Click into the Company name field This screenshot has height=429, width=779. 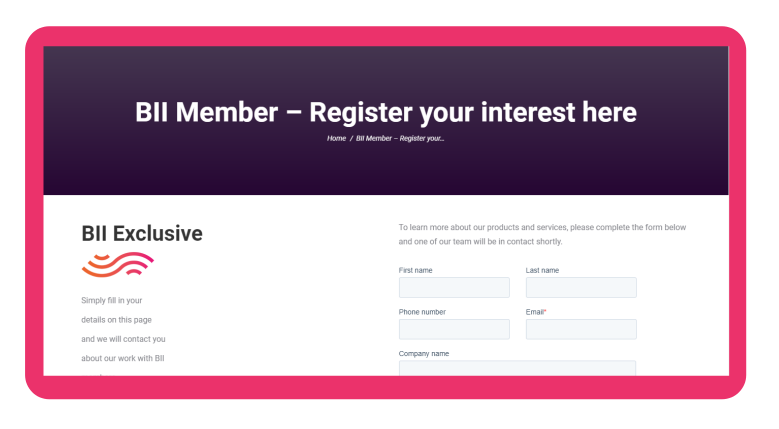[517, 368]
